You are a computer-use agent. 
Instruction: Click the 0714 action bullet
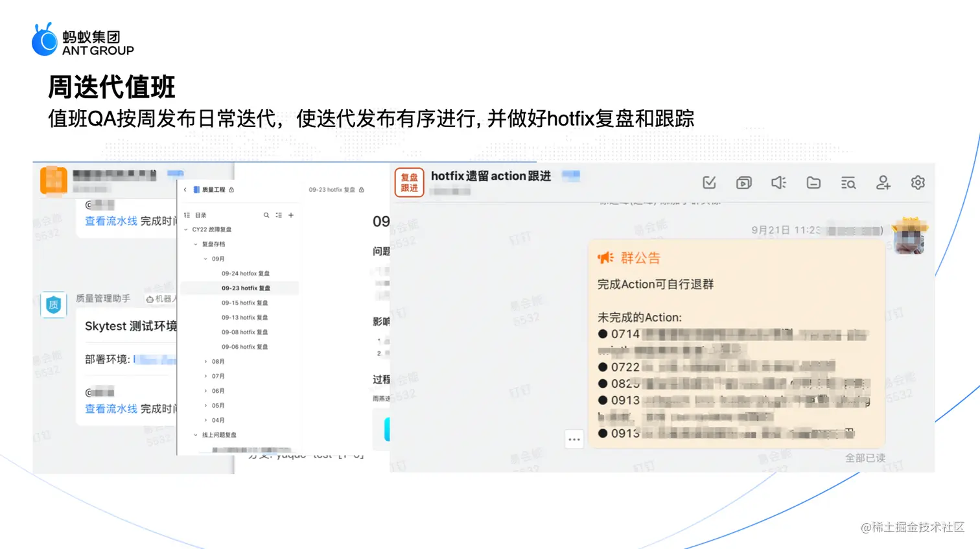pyautogui.click(x=603, y=334)
